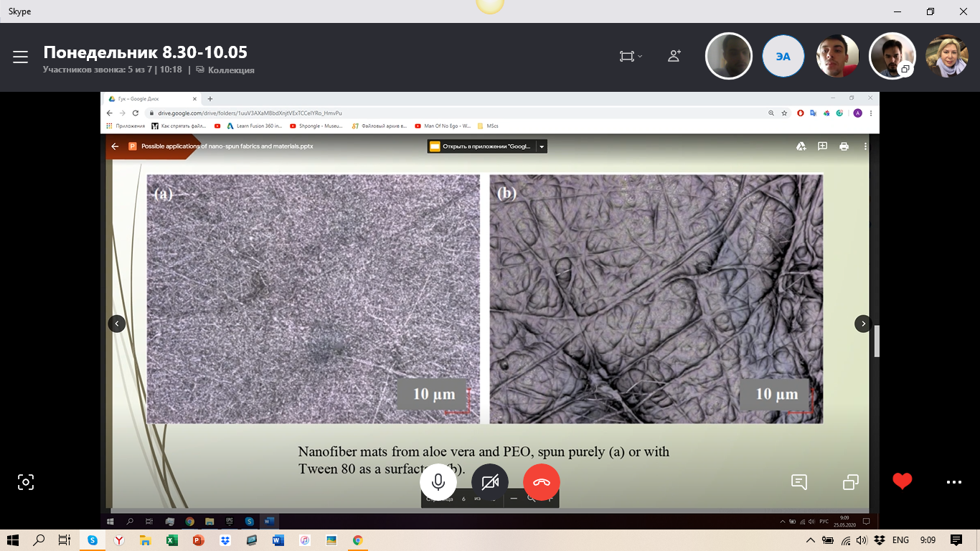This screenshot has height=551, width=980.
Task: Click the add participants icon
Action: pyautogui.click(x=674, y=56)
